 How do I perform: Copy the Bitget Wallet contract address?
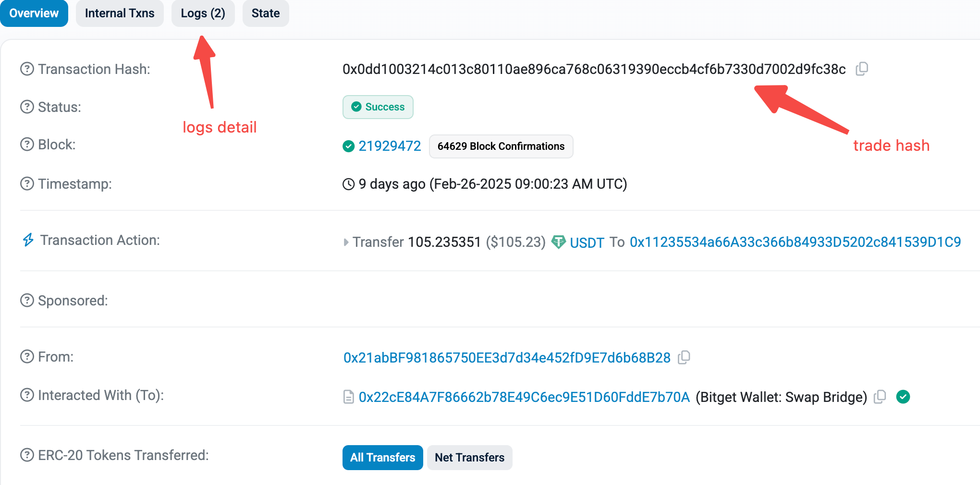(x=880, y=397)
